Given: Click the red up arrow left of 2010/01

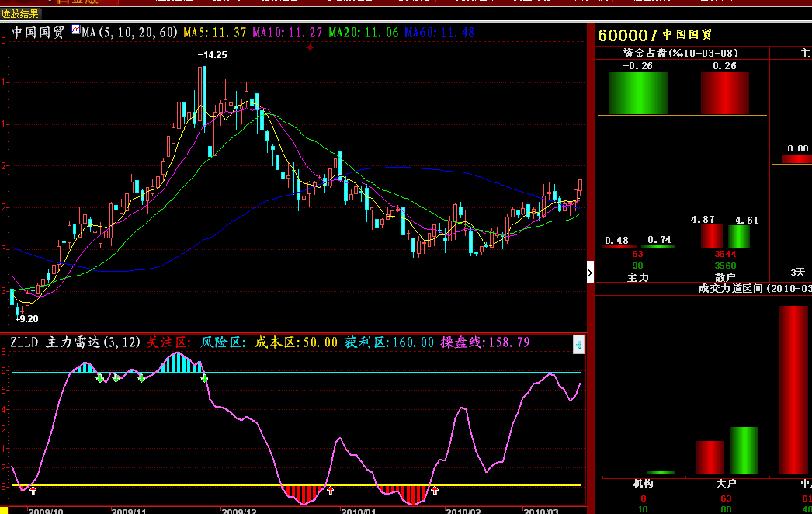Looking at the screenshot, I should (331, 490).
